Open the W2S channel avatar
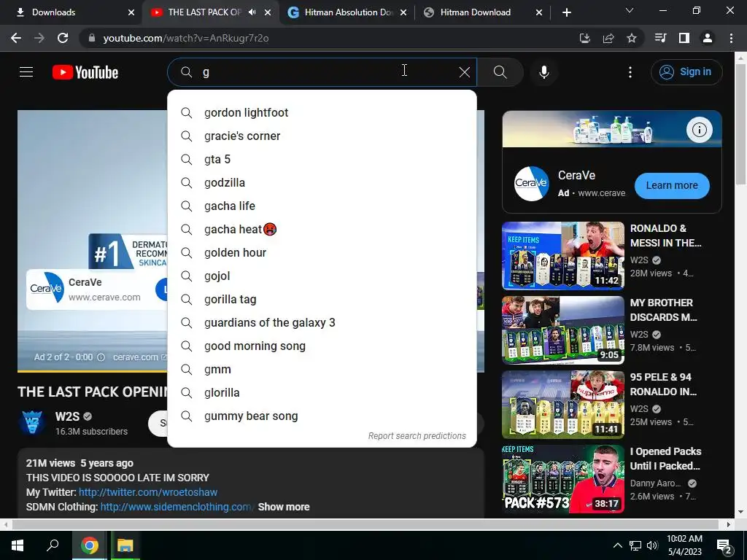This screenshot has width=747, height=560. coord(32,422)
